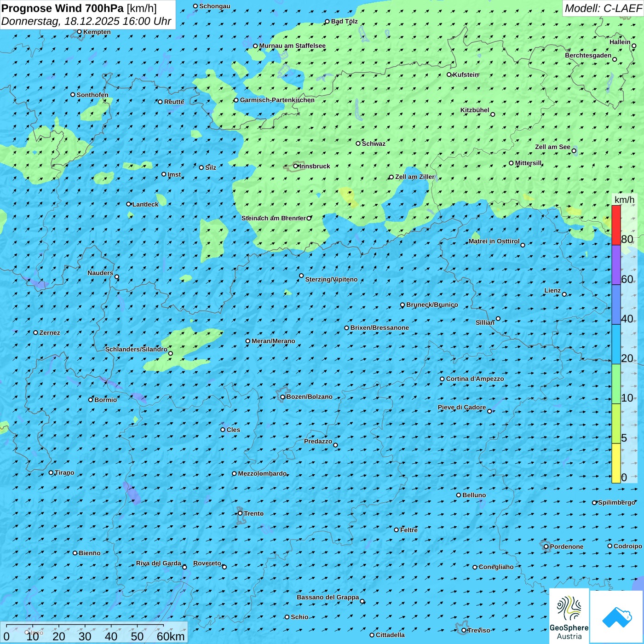The image size is (644, 644).
Task: Click the Landeck location dot
Action: tap(129, 204)
